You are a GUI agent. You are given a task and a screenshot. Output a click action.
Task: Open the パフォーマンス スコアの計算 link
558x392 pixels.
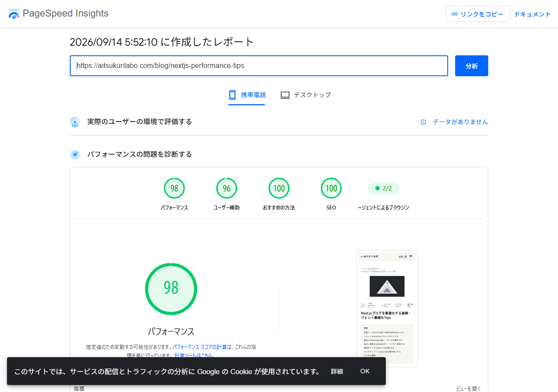pyautogui.click(x=200, y=347)
